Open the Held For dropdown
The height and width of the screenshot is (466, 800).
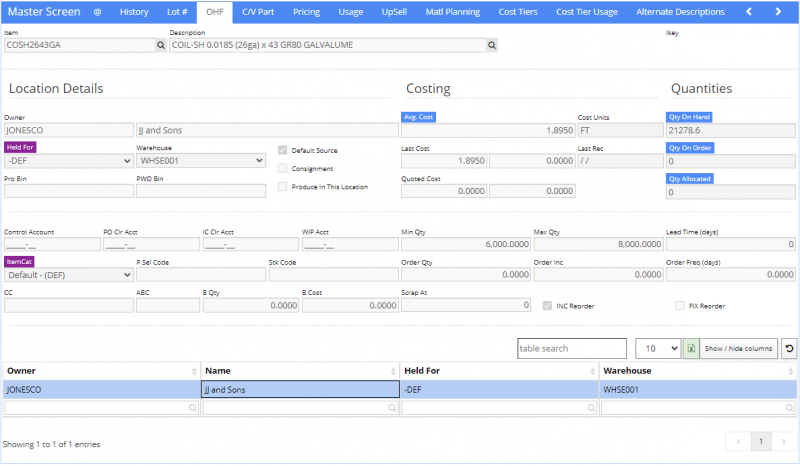tap(66, 161)
